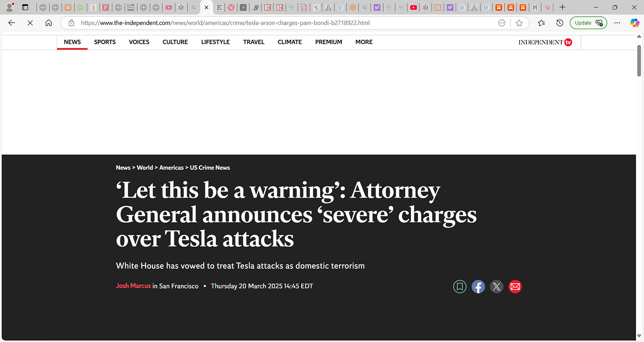Click the 'in San Francisco' byline text

coord(176,286)
